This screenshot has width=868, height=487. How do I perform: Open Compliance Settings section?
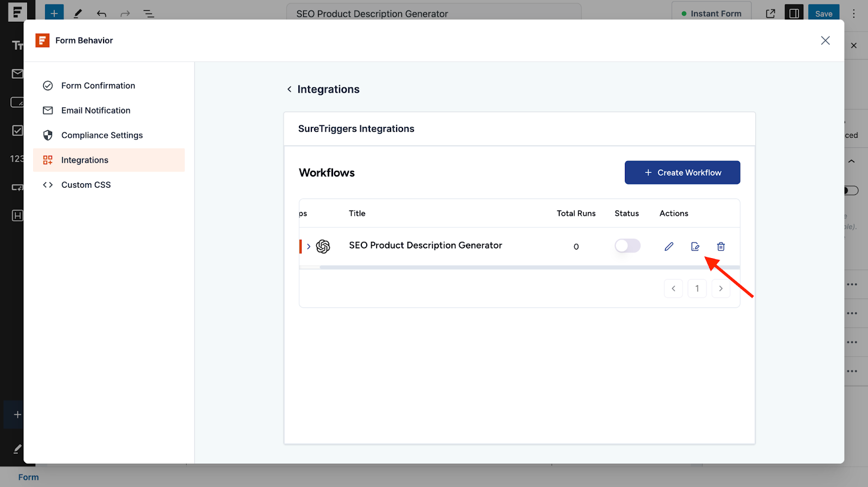(x=109, y=135)
